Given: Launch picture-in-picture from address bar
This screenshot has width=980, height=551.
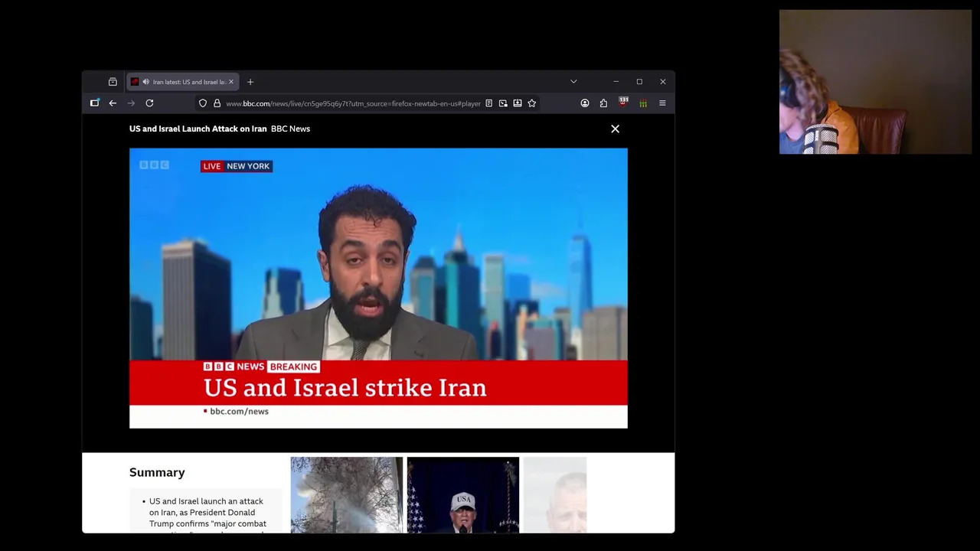Looking at the screenshot, I should point(503,103).
